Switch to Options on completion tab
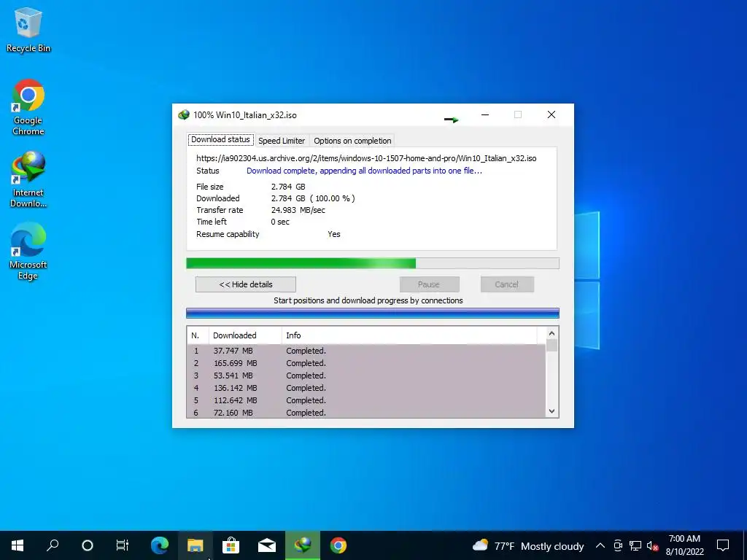747x560 pixels. click(x=352, y=141)
